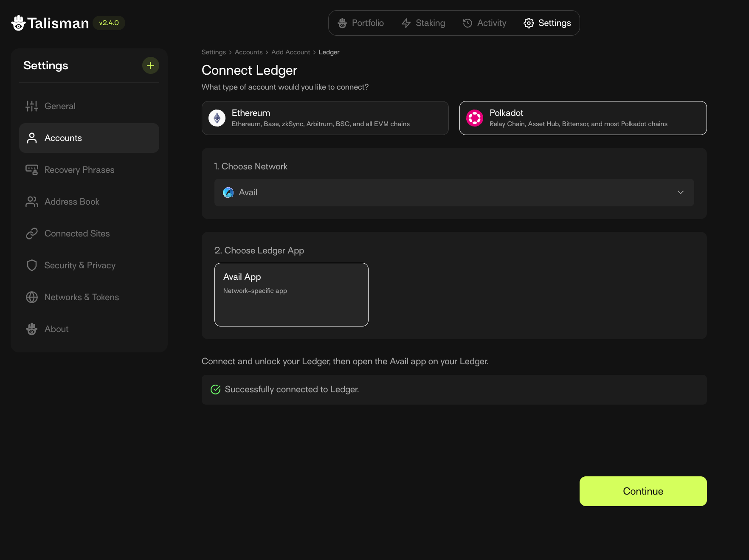Click the Security & Privacy shield icon

click(32, 265)
